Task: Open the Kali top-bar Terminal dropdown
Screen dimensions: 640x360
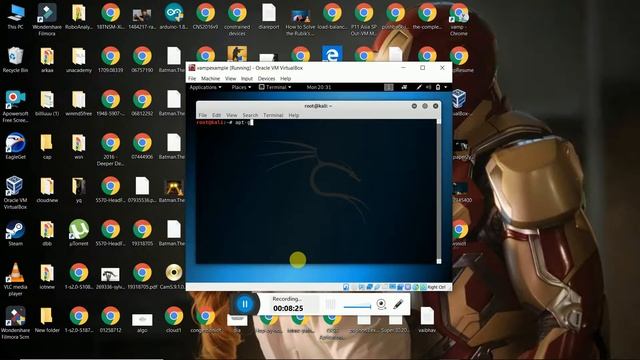Action: 276,87
